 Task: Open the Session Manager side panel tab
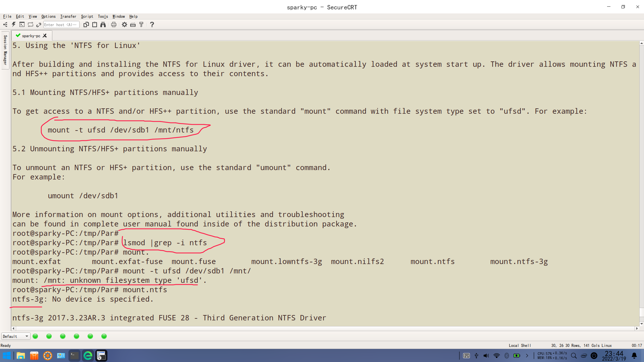point(5,50)
